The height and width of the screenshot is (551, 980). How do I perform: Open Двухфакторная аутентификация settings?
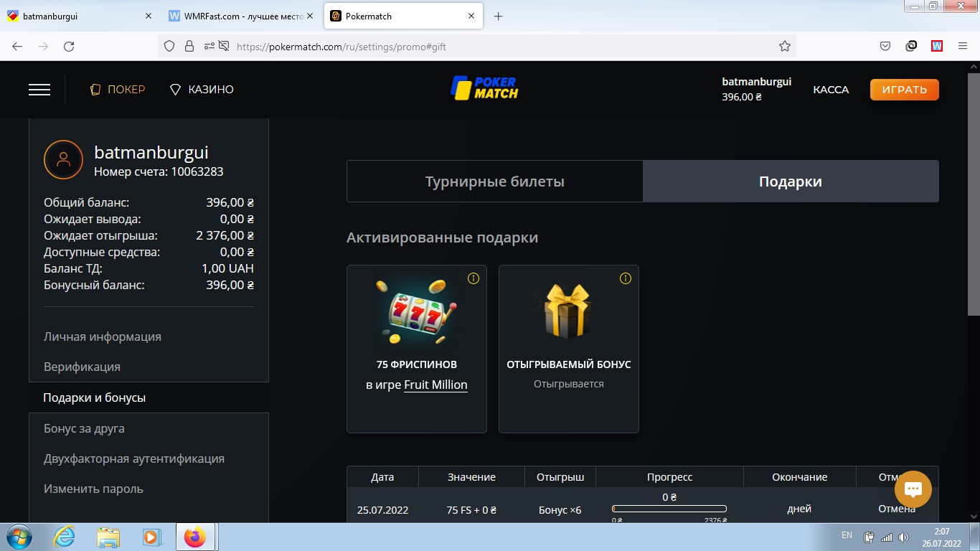tap(134, 458)
